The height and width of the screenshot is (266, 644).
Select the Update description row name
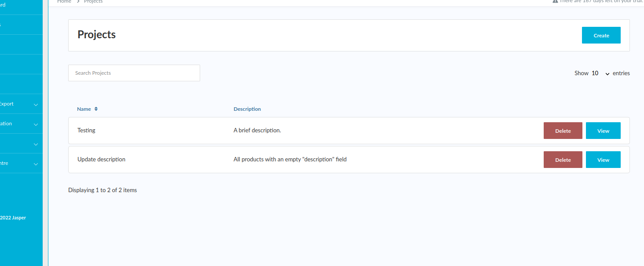101,159
